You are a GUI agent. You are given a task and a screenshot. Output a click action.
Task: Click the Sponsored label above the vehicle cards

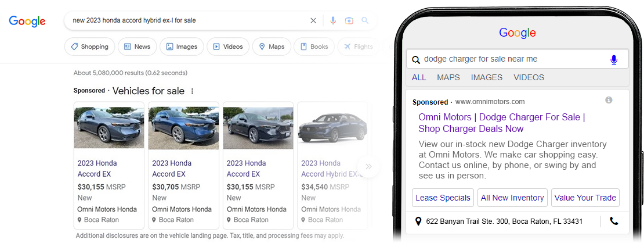89,91
